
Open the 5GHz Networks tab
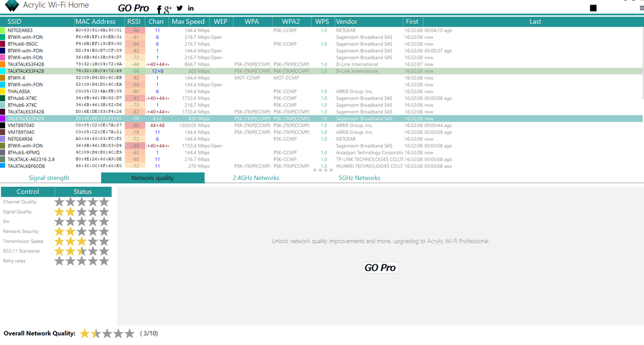point(359,178)
